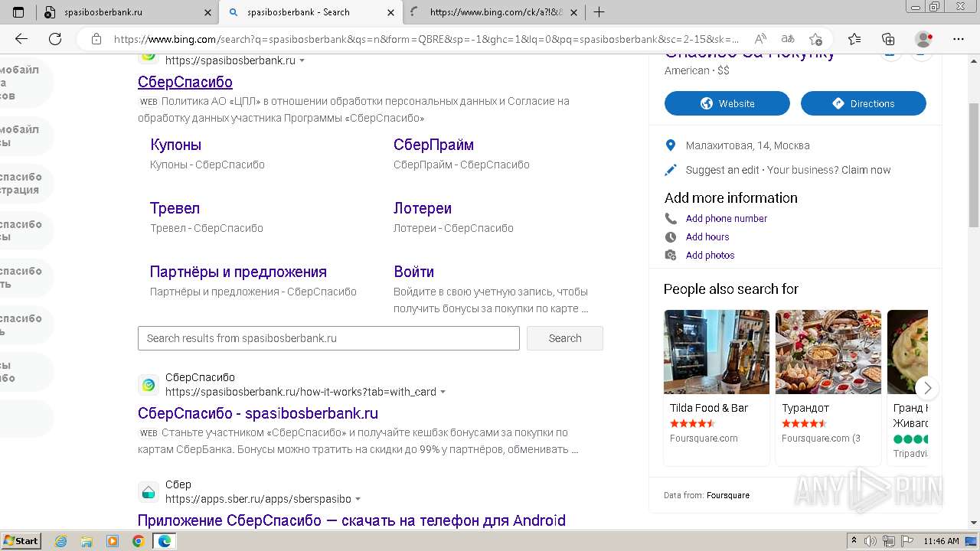
Task: Open the Тревел sitelink
Action: pos(175,208)
